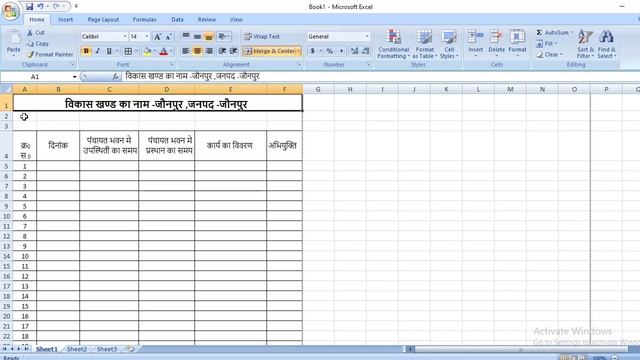
Task: Increase the indent
Action: click(x=233, y=51)
